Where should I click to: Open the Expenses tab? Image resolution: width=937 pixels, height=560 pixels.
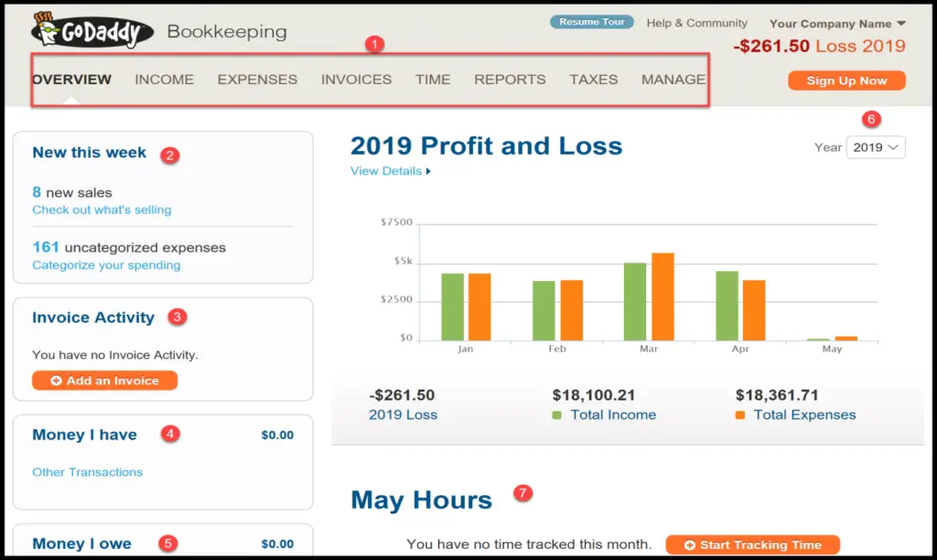[x=257, y=80]
